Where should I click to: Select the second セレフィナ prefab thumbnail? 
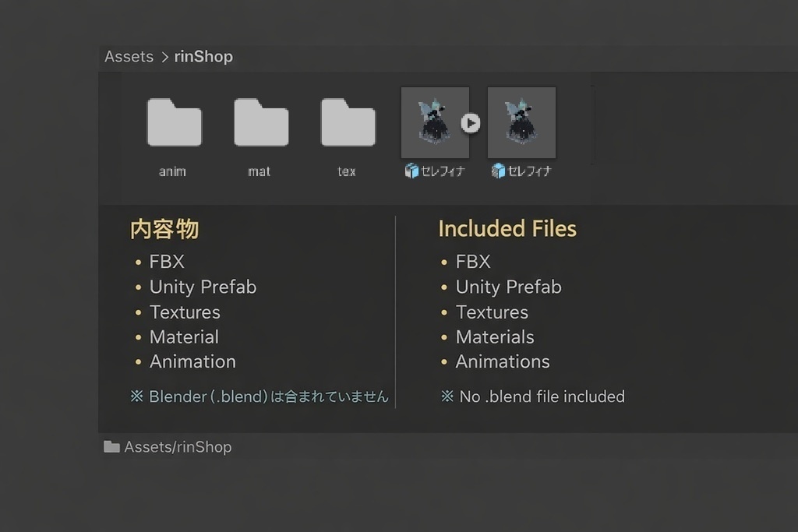pyautogui.click(x=521, y=122)
